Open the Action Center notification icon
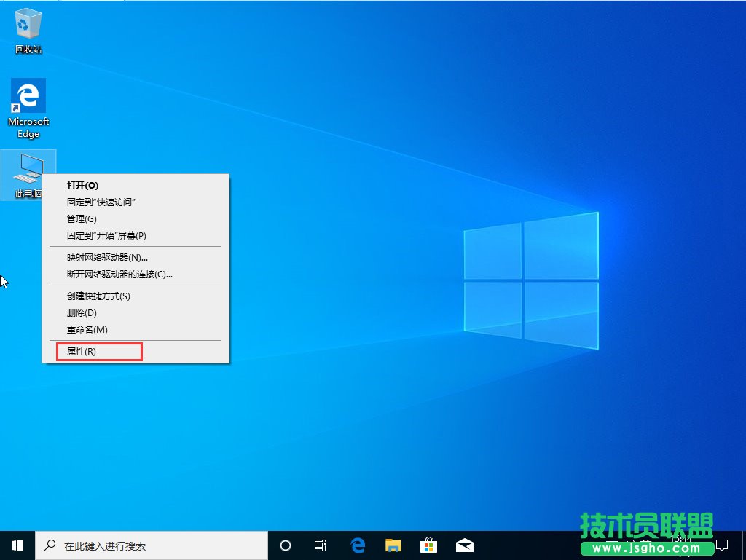 (x=721, y=545)
